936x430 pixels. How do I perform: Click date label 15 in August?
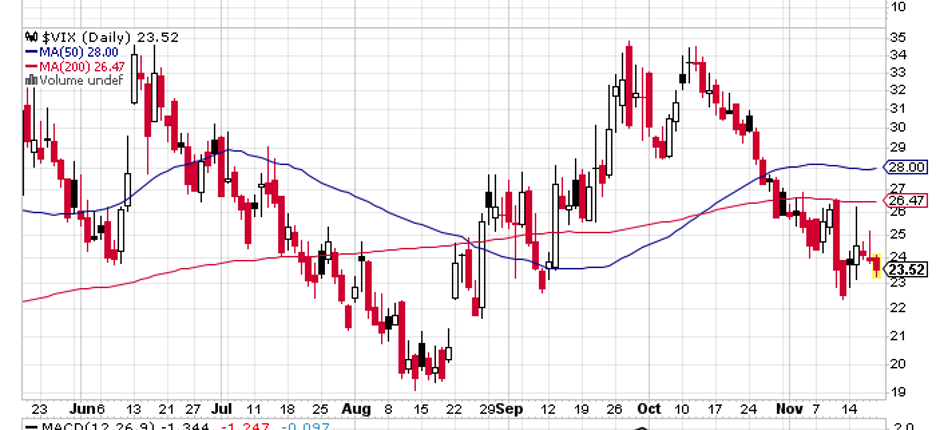pyautogui.click(x=421, y=410)
